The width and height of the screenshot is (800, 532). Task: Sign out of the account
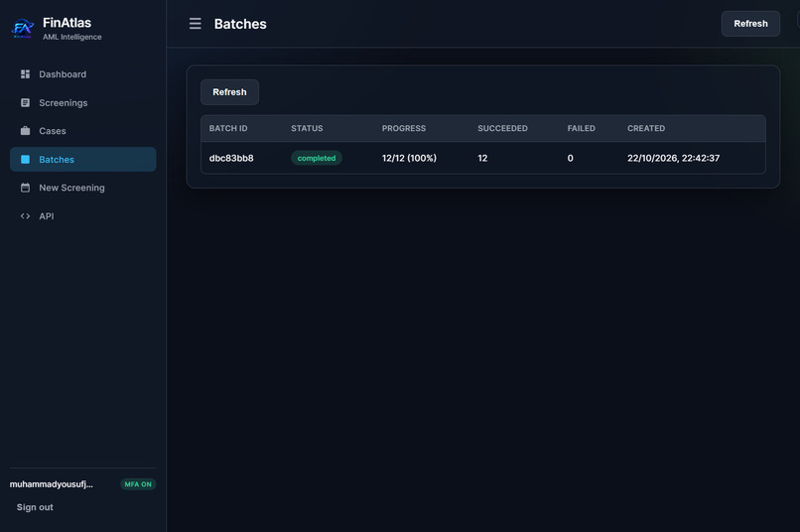(35, 507)
